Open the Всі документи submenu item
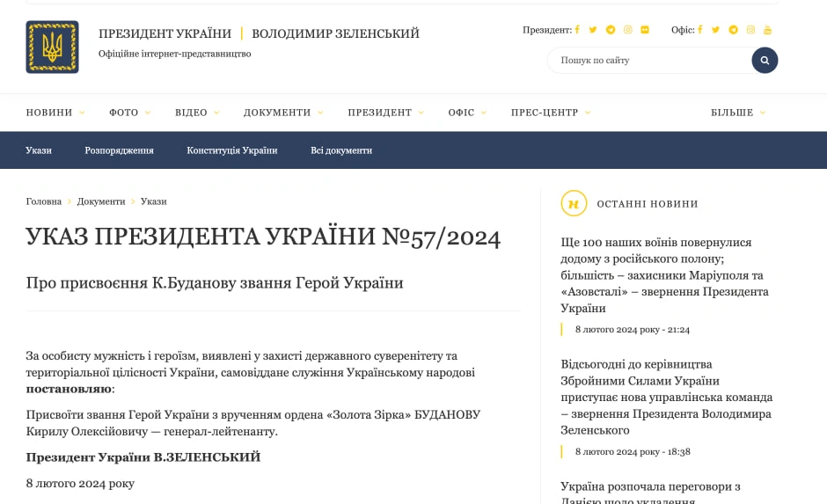827x504 pixels. click(341, 150)
